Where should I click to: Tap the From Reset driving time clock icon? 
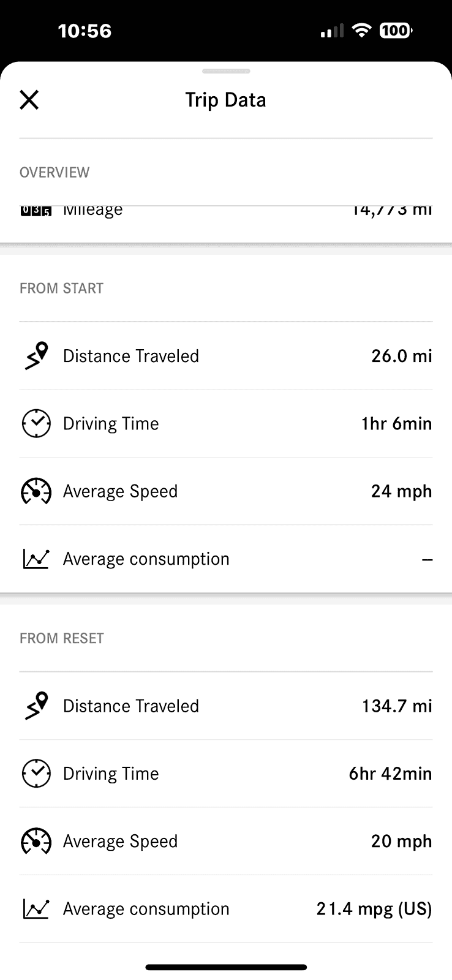click(36, 774)
